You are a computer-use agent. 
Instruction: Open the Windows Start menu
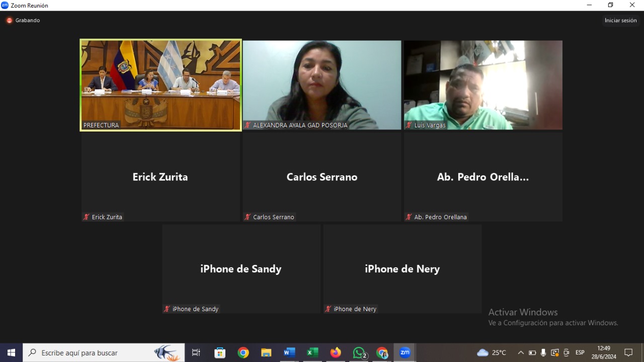pos(11,353)
